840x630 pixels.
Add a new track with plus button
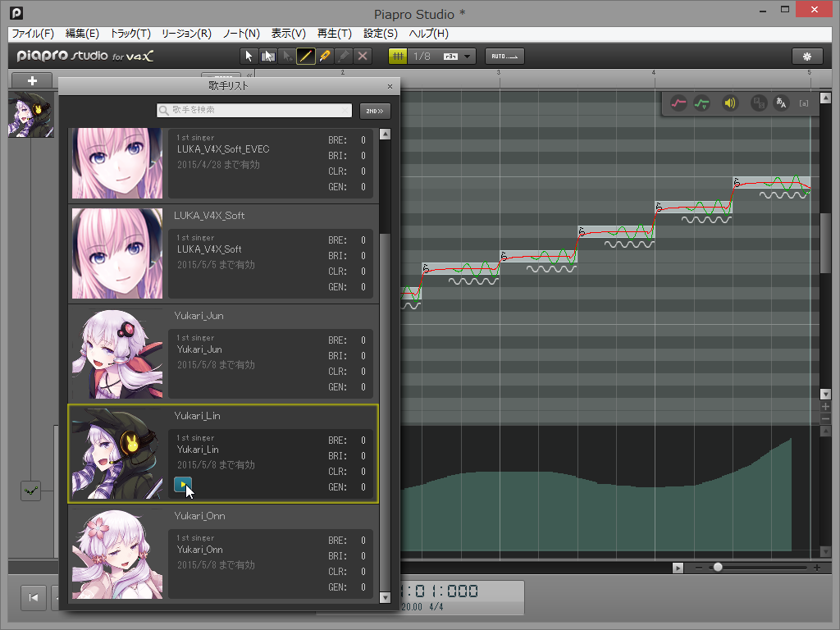[32, 81]
